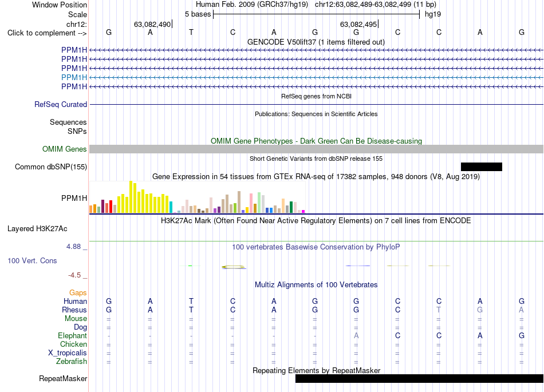The height and width of the screenshot is (392, 544).
Task: Click the yellow oval PhyloP conservation mark
Action: click(x=233, y=267)
